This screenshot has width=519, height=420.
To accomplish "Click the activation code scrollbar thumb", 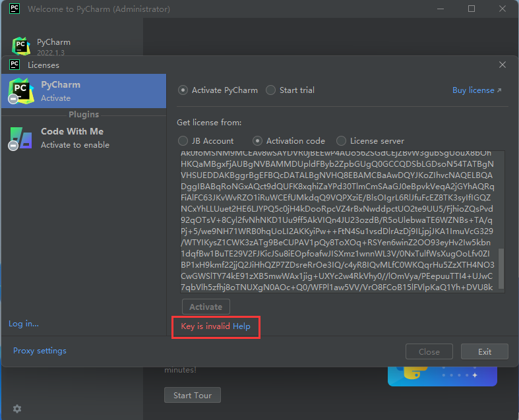I will (x=501, y=268).
